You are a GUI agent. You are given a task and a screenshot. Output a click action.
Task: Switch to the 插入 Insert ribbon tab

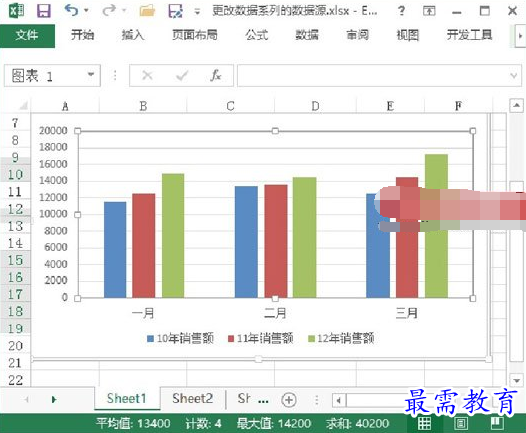click(133, 35)
